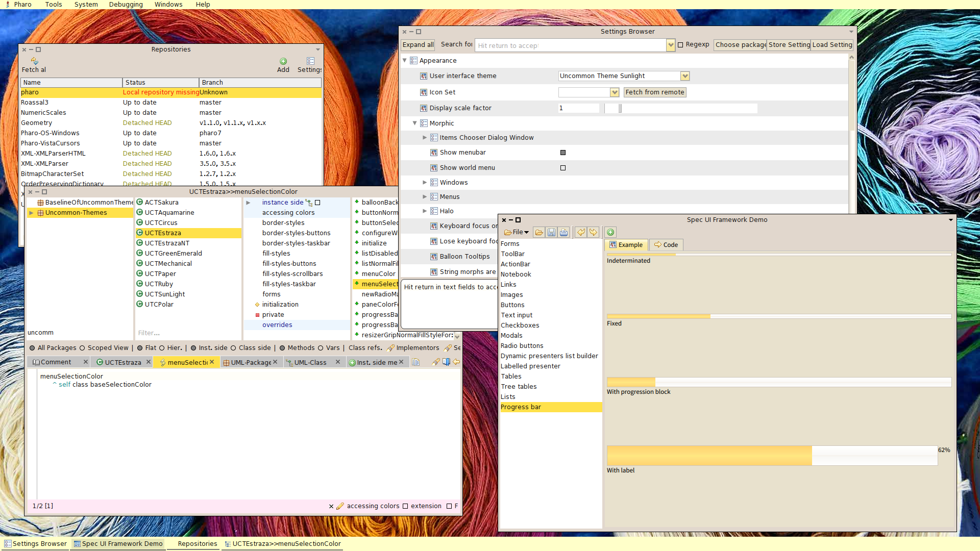Enable the Regexp checkbox

(680, 45)
